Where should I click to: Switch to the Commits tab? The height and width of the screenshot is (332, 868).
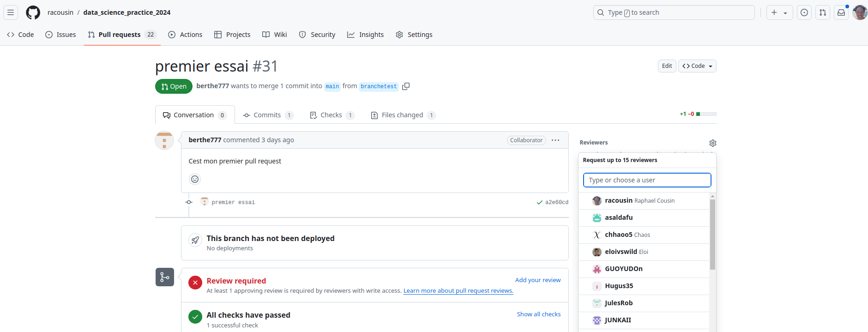click(267, 115)
